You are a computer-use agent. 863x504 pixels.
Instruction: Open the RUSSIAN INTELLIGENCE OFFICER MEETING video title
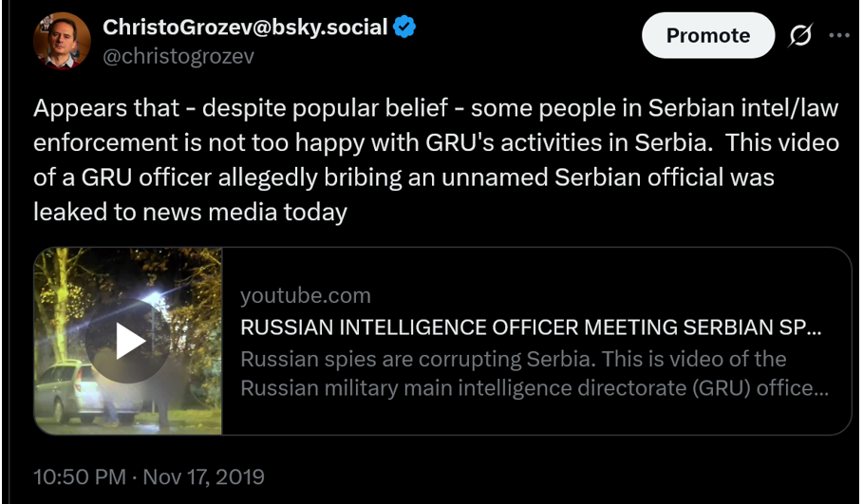tap(531, 328)
